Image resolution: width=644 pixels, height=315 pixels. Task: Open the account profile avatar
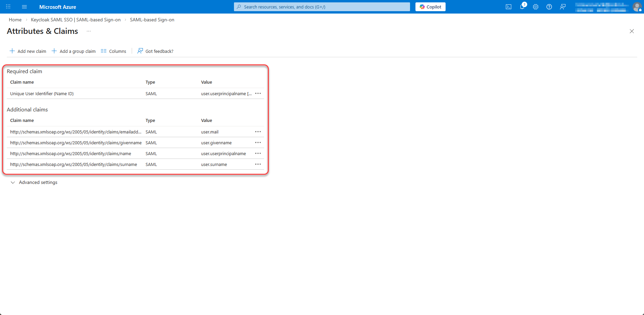637,7
